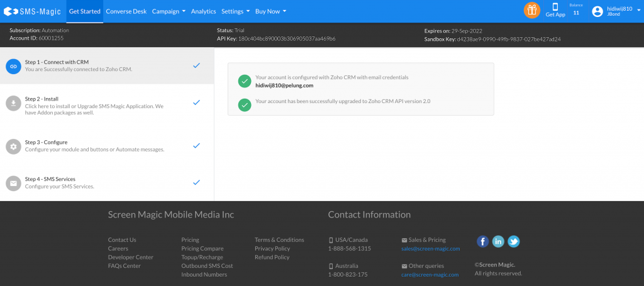Open the Privacy Policy link
The width and height of the screenshot is (644, 286).
(272, 249)
